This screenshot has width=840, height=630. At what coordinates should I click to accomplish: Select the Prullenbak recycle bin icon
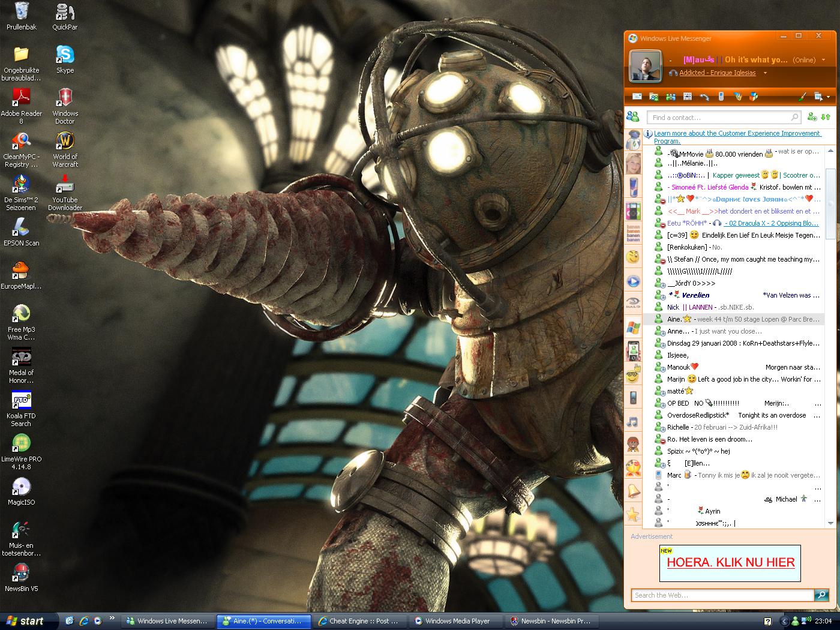(x=22, y=16)
